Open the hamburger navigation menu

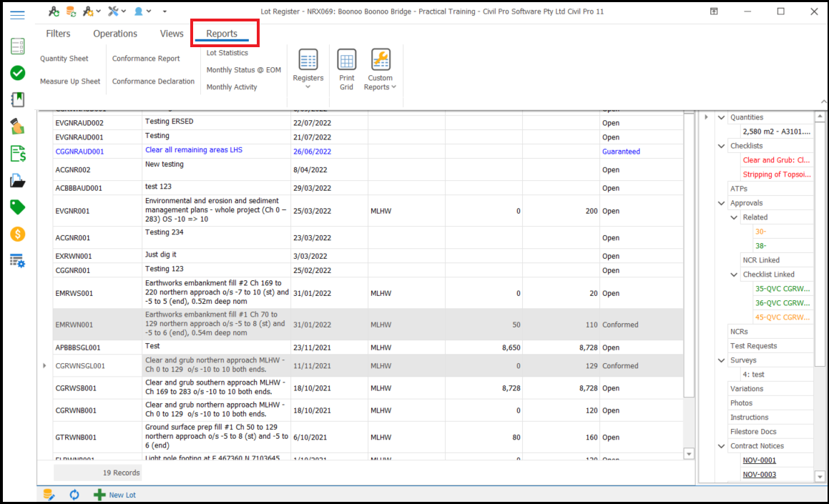tap(18, 15)
